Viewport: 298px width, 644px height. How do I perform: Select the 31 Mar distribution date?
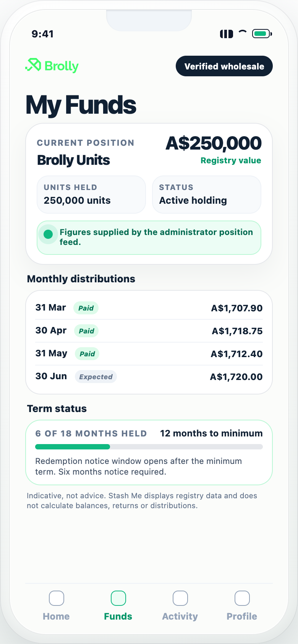(x=50, y=308)
